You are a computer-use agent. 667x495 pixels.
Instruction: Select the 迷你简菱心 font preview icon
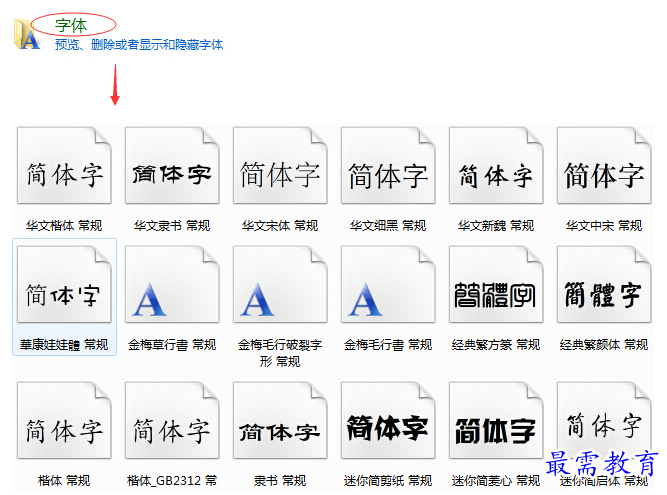496,421
